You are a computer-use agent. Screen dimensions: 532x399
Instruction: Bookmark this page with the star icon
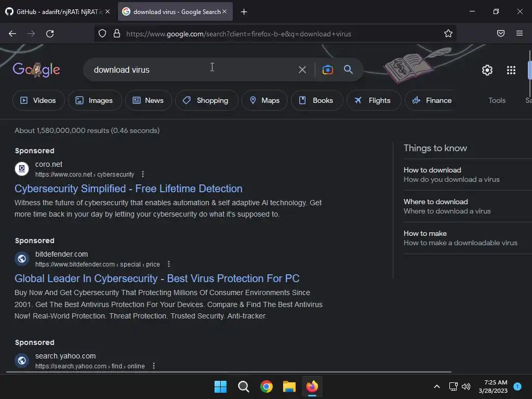448,33
